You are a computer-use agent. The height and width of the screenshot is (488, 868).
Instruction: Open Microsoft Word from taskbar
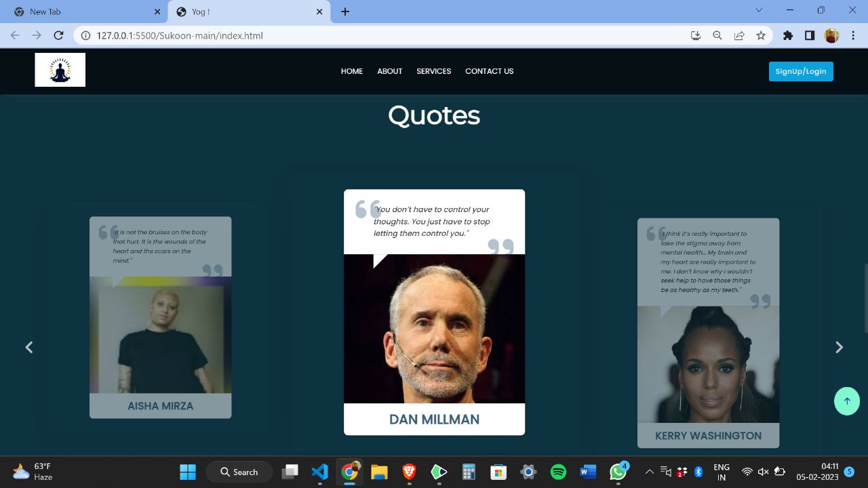pyautogui.click(x=588, y=472)
